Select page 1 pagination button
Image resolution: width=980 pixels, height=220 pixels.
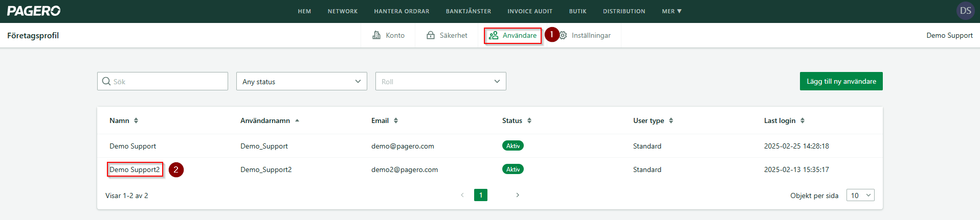click(x=481, y=195)
